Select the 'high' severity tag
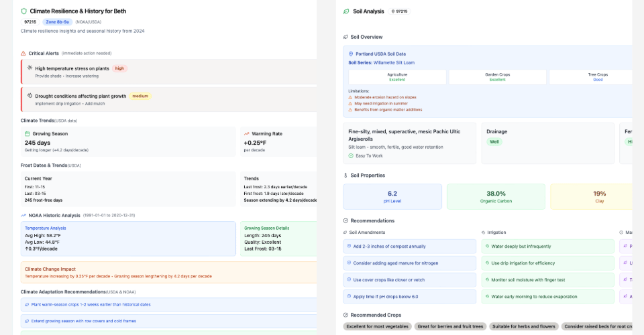The image size is (644, 335). [119, 68]
